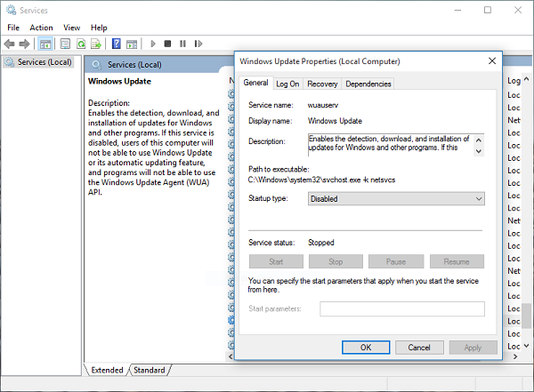534x392 pixels.
Task: Click the Apply button
Action: [x=473, y=348]
